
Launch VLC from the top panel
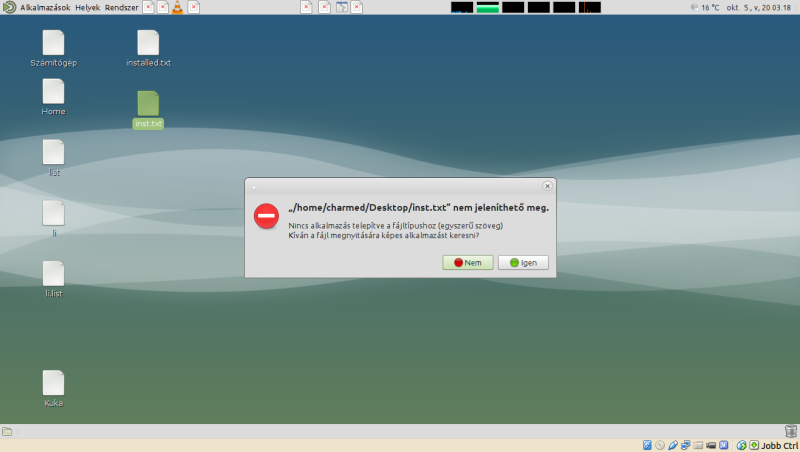click(177, 7)
